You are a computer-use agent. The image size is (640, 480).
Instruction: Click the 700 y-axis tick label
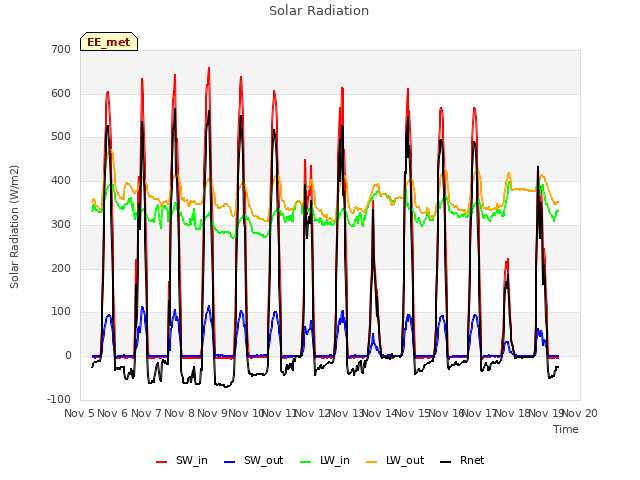61,49
